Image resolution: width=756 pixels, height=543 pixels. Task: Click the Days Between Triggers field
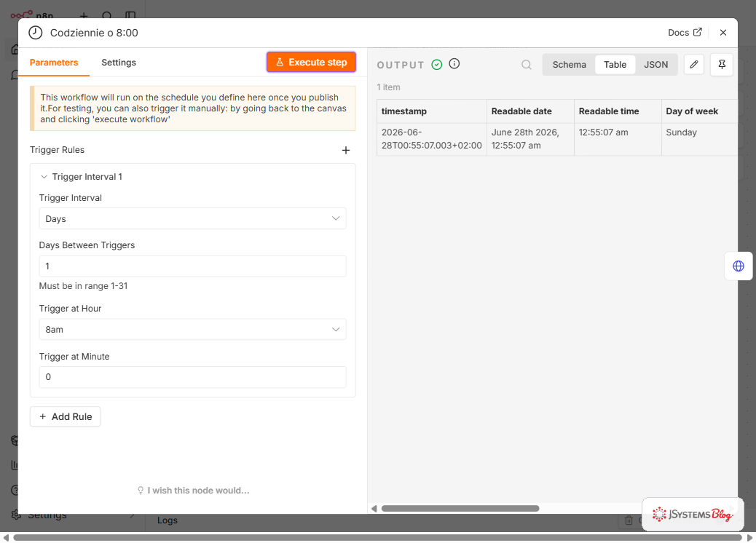192,266
